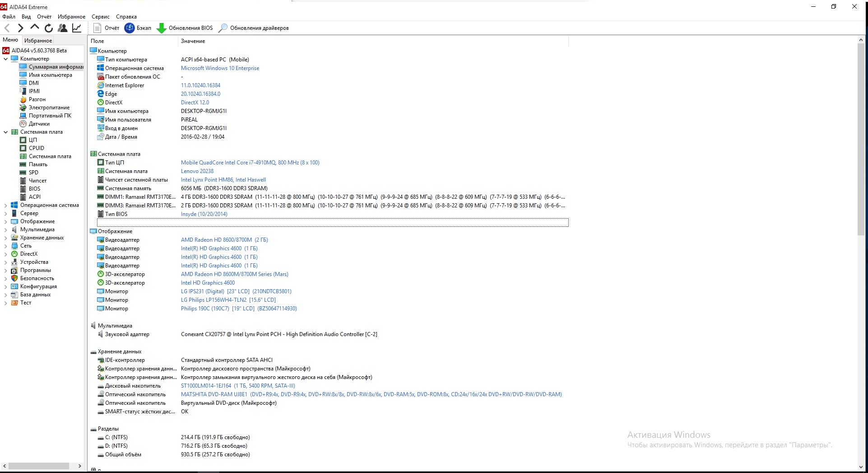868x473 pixels.
Task: Select DMI in the tree
Action: tap(29, 83)
